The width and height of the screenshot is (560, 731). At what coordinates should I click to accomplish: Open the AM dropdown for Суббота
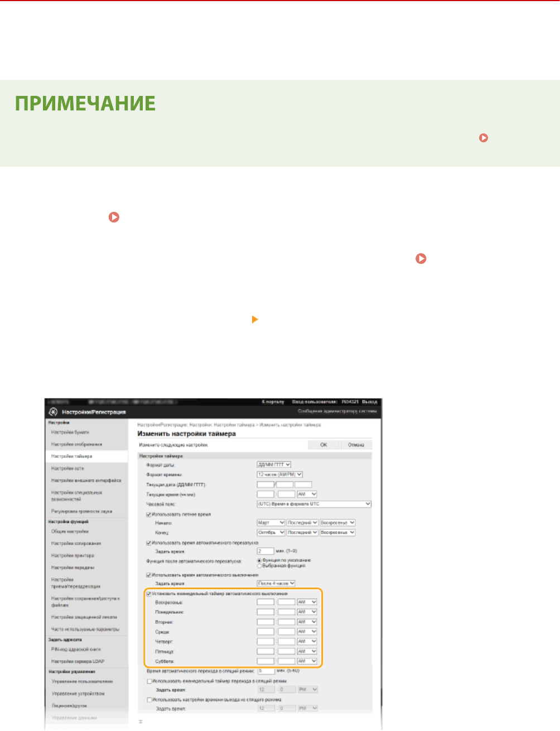point(307,661)
